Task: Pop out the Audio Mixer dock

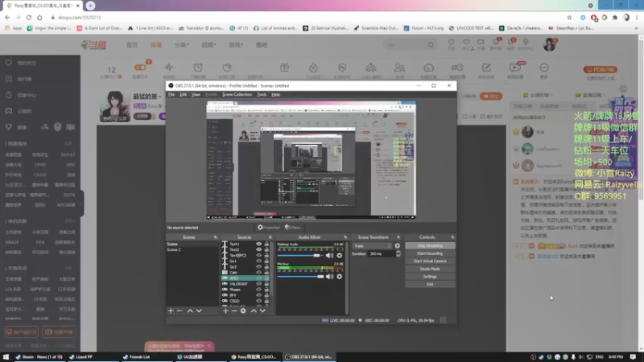Action: coord(345,237)
